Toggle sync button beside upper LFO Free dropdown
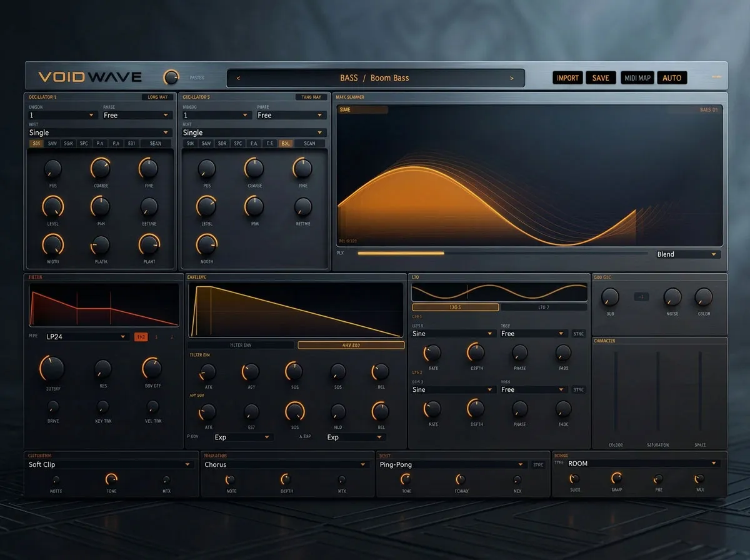The height and width of the screenshot is (560, 750). tap(579, 334)
